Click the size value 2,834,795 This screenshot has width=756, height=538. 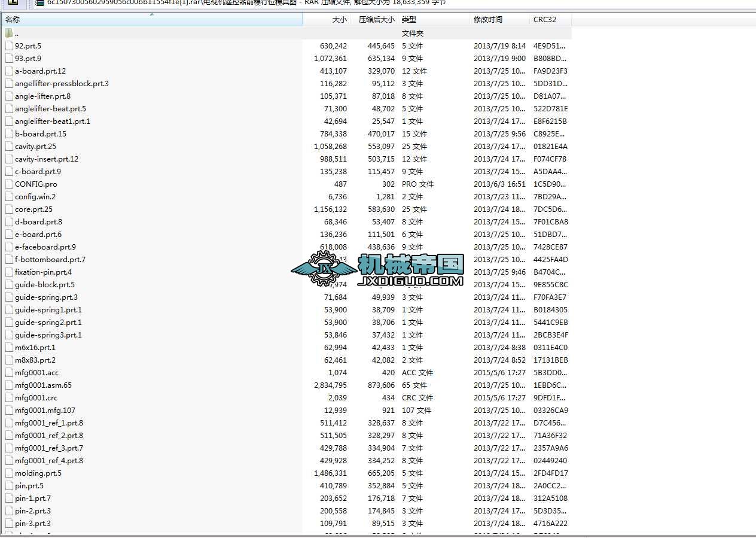point(330,385)
